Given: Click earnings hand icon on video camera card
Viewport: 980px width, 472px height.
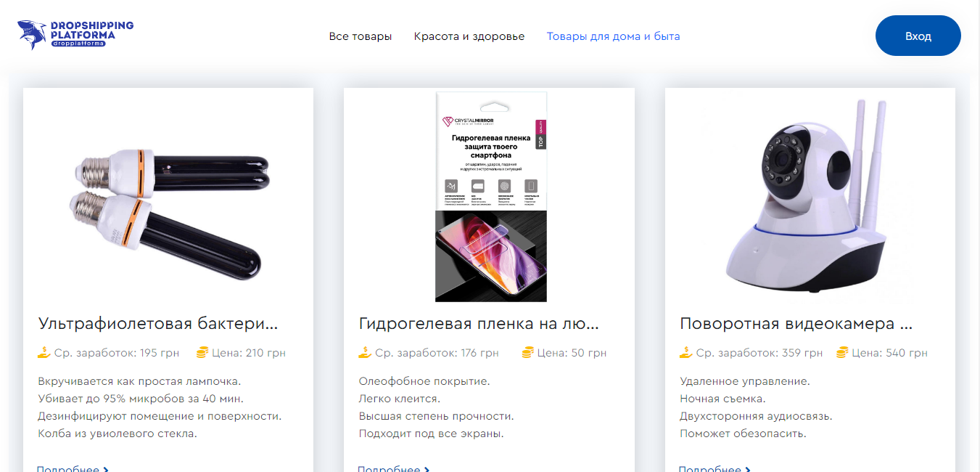Looking at the screenshot, I should tap(685, 353).
